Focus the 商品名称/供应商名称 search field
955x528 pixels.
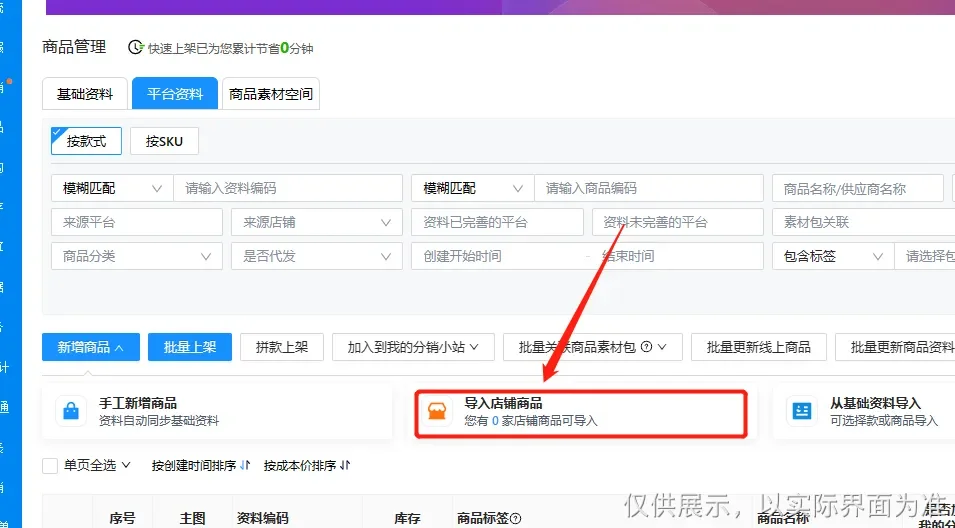coord(858,189)
